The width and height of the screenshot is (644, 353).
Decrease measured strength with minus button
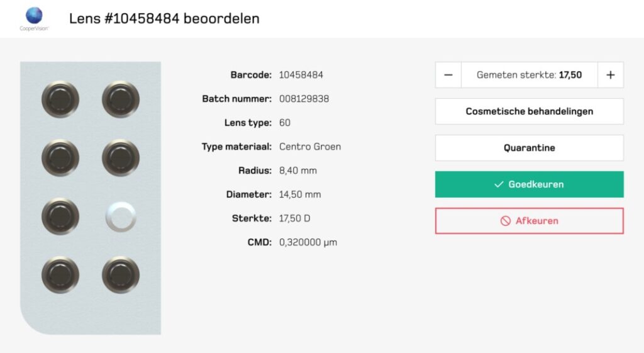tap(448, 75)
